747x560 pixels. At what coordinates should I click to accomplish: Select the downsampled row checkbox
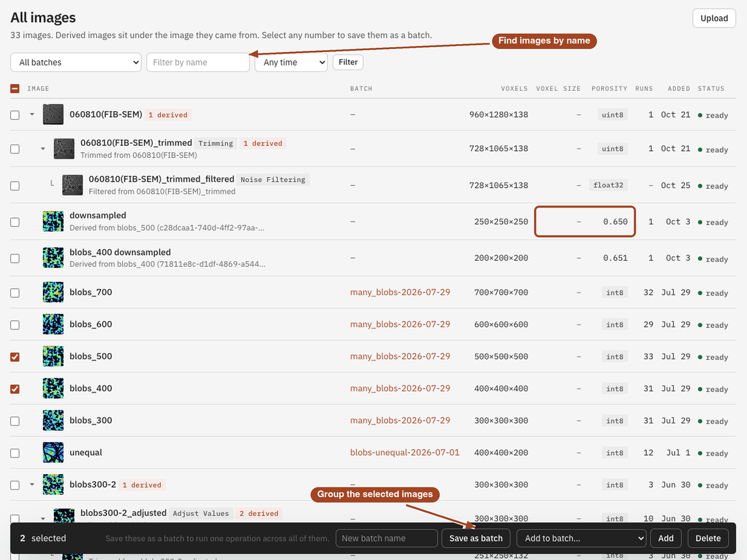(15, 222)
